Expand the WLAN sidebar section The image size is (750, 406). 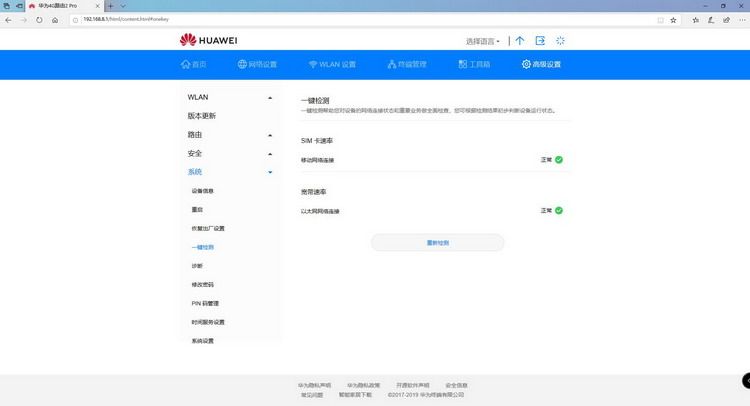point(230,97)
